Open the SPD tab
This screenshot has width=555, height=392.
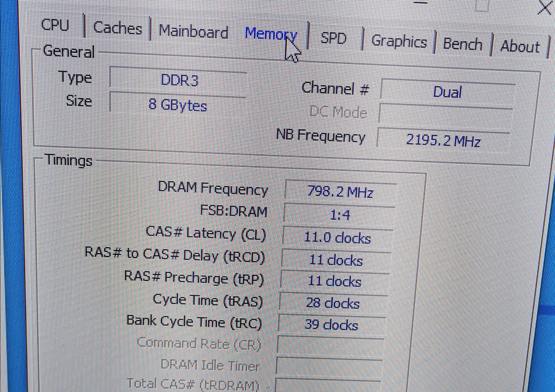pos(333,38)
